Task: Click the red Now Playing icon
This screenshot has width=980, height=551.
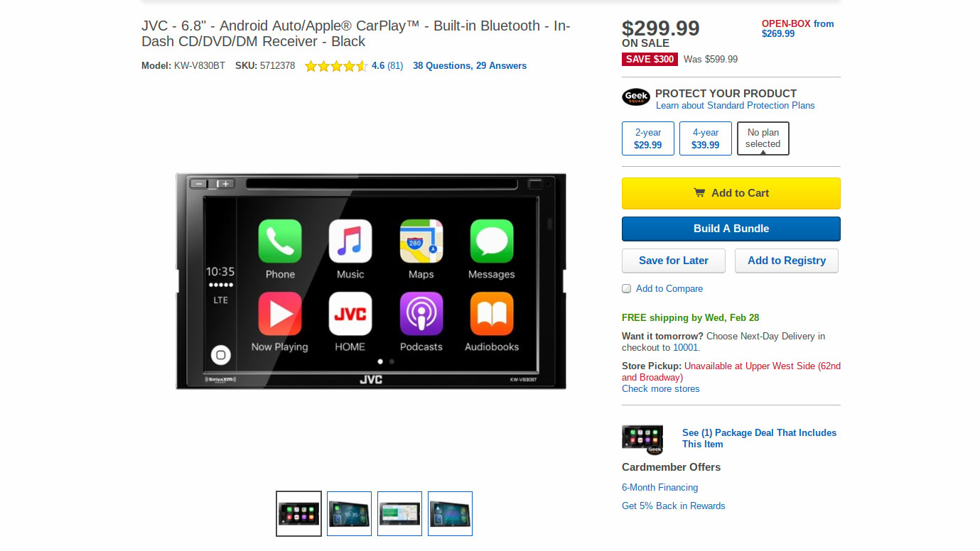Action: tap(280, 314)
